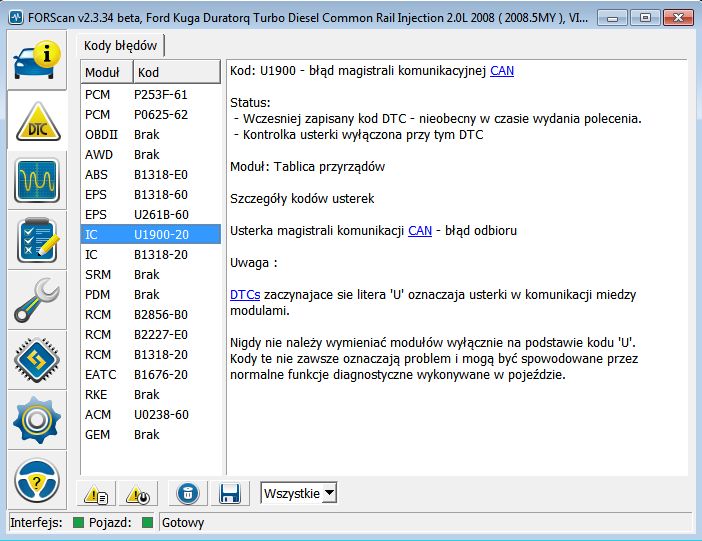
Task: Open the chip module programming section
Action: 37,361
